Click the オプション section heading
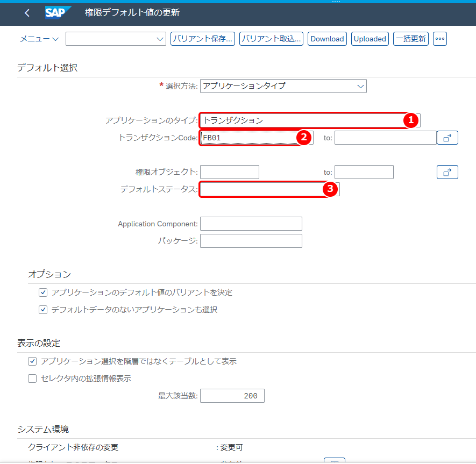The height and width of the screenshot is (464, 476). pyautogui.click(x=49, y=274)
